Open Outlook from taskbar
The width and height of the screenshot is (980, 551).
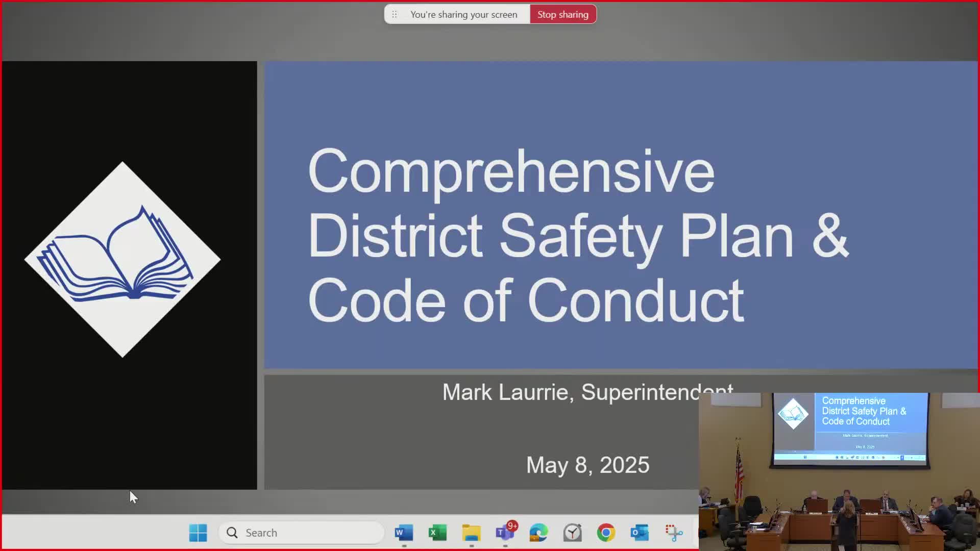(x=640, y=533)
